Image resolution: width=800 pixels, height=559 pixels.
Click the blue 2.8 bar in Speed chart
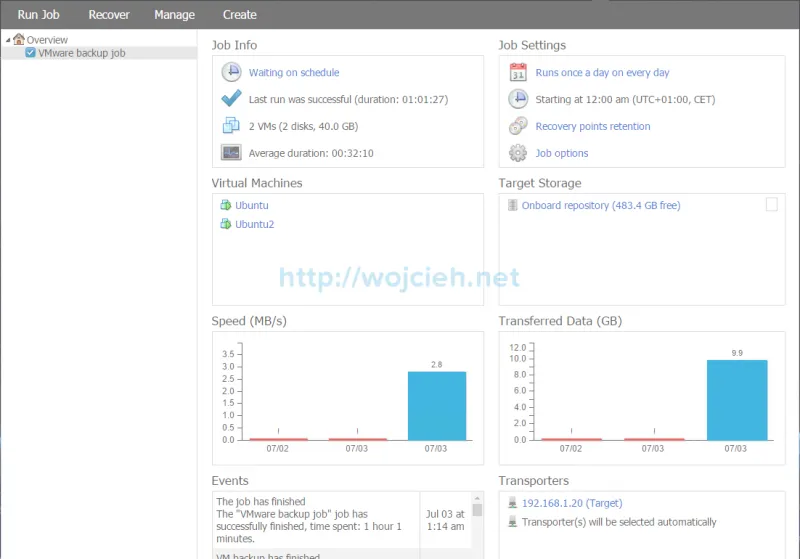pos(437,405)
